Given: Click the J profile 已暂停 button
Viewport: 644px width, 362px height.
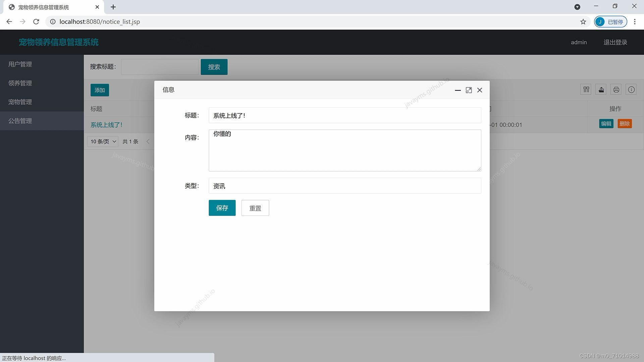Looking at the screenshot, I should pyautogui.click(x=610, y=22).
